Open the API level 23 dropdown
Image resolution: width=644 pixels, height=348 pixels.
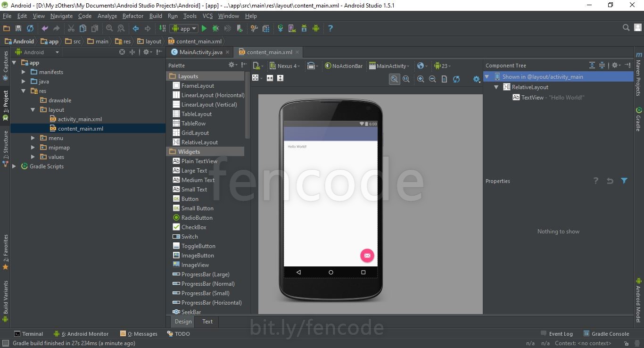(x=442, y=66)
